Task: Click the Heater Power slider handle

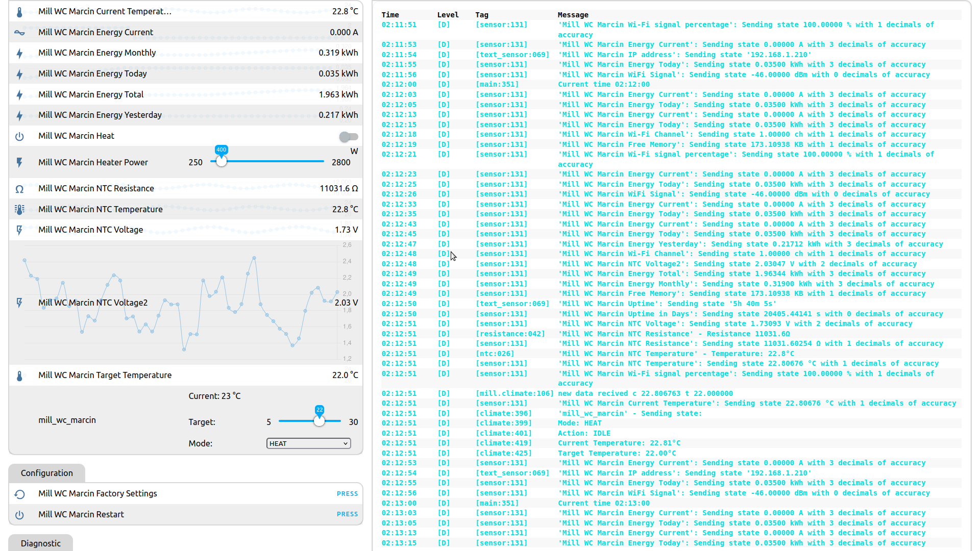Action: 221,161
